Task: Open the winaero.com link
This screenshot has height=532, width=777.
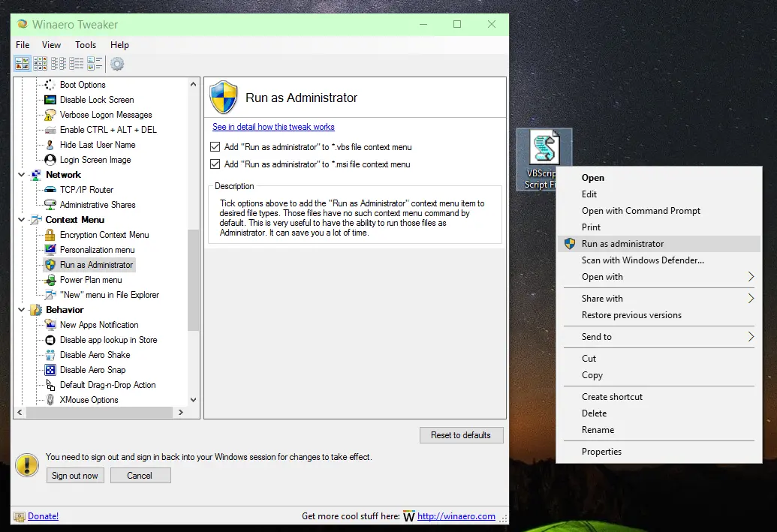Action: tap(456, 516)
